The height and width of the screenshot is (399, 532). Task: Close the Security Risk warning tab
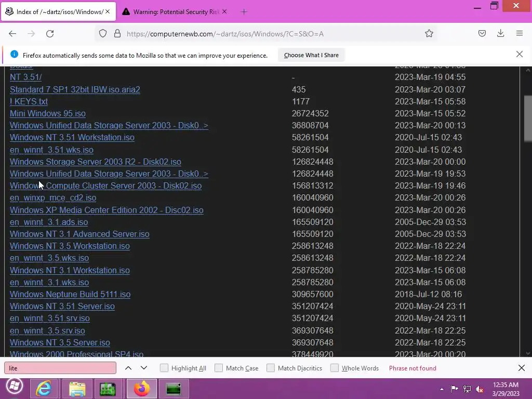coord(224,11)
